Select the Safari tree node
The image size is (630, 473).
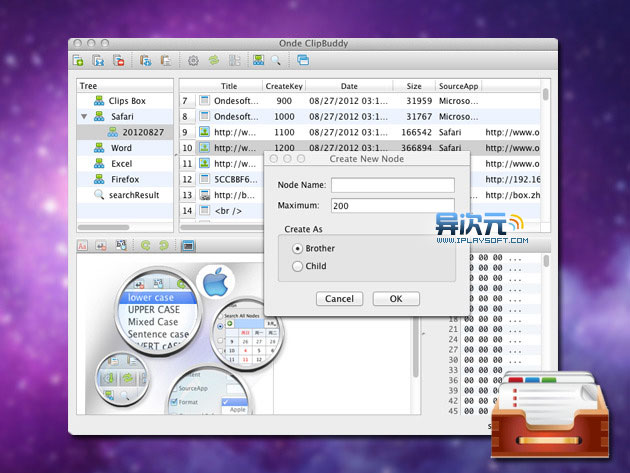click(x=125, y=117)
